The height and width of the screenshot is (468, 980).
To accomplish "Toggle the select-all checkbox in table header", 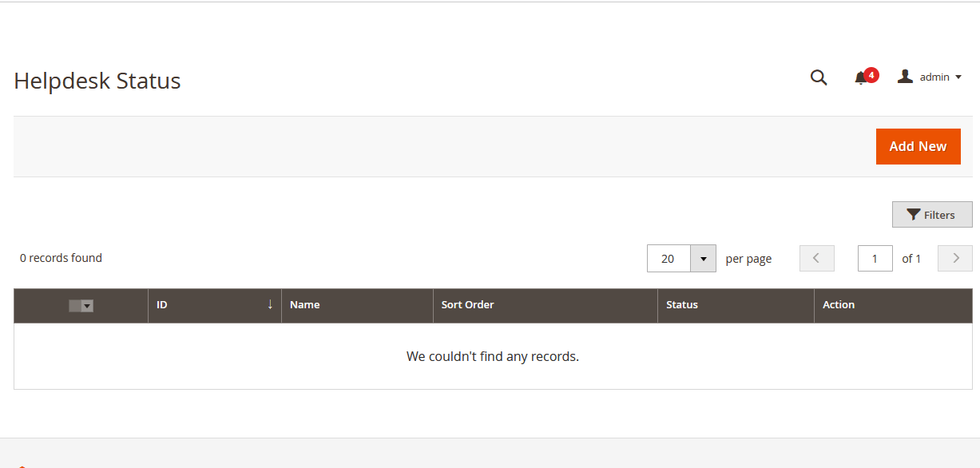I will click(x=75, y=305).
